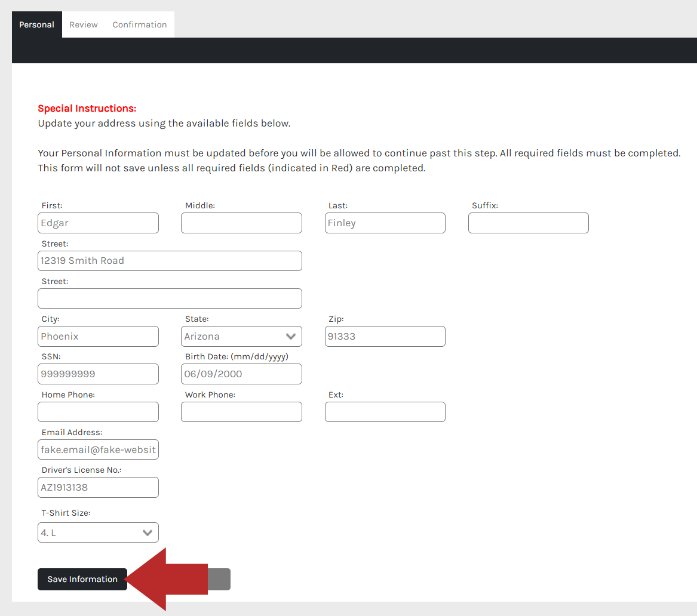Click the Birth Date field
This screenshot has height=616, width=697.
click(x=241, y=374)
